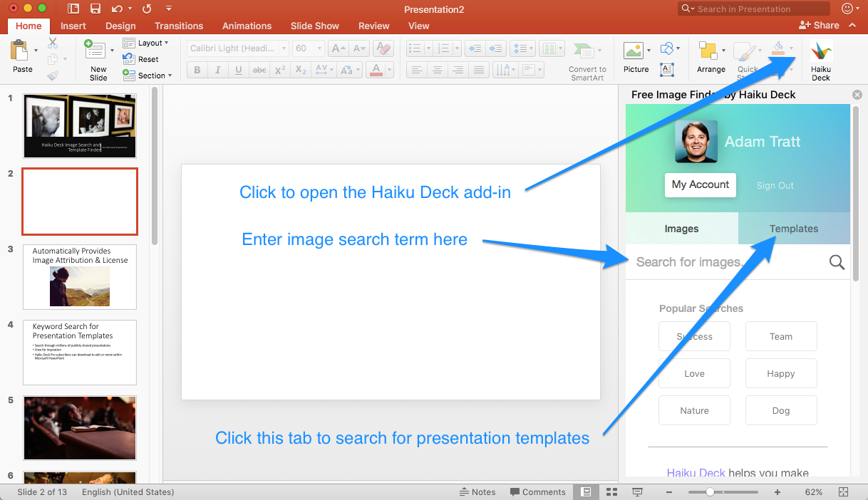Click the Picture insert icon
The width and height of the screenshot is (868, 500).
[633, 51]
